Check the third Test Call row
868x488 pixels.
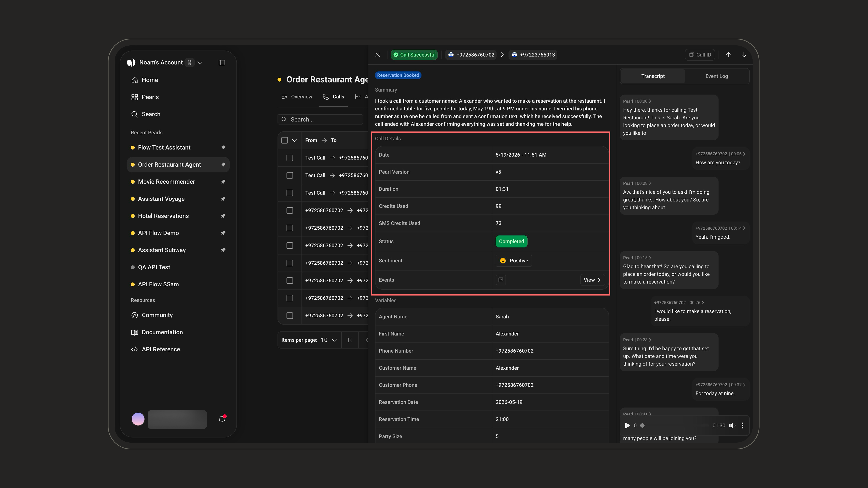click(290, 193)
